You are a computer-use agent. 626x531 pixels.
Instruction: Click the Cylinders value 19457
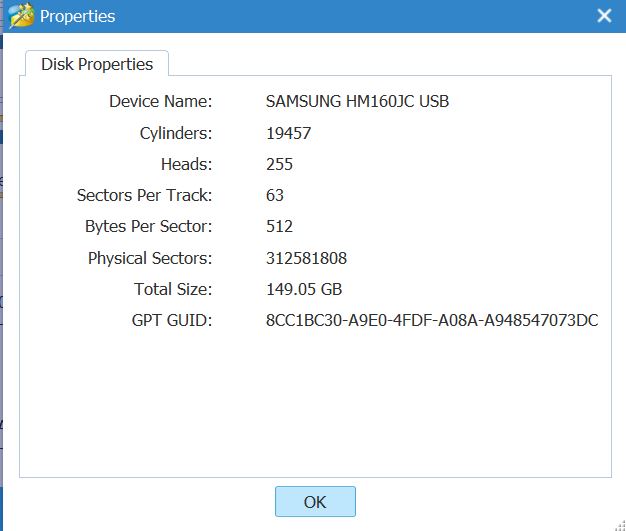tap(288, 133)
